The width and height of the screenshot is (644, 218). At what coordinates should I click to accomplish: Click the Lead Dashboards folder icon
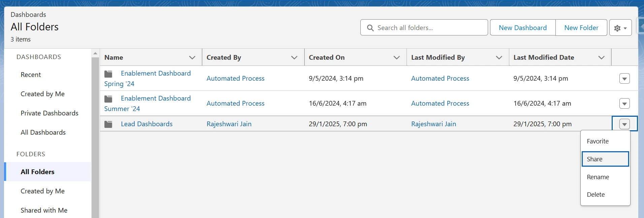pyautogui.click(x=108, y=124)
